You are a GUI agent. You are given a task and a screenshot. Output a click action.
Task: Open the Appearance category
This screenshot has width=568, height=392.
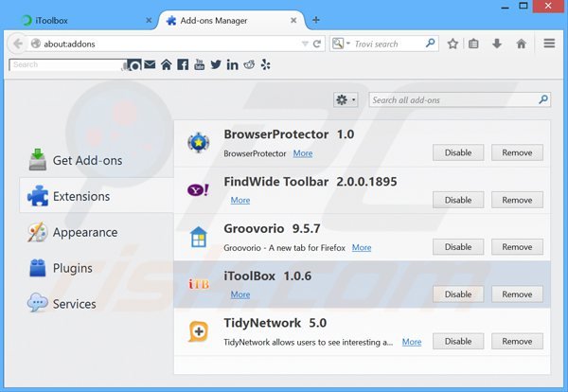coord(84,232)
